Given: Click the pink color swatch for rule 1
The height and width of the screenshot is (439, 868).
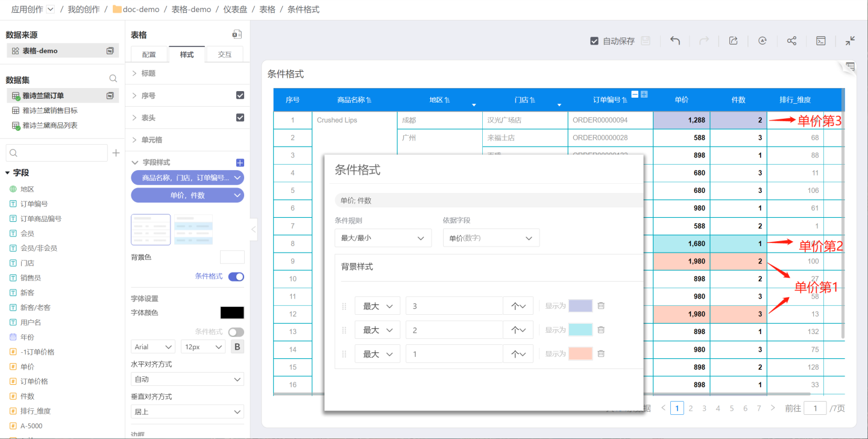Looking at the screenshot, I should pos(580,353).
